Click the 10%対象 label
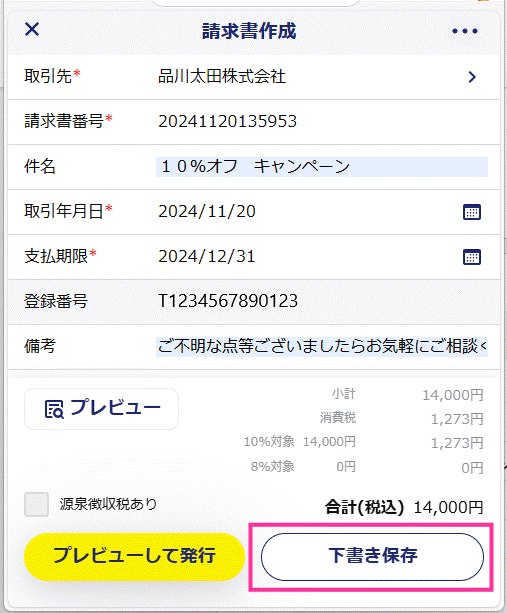 pos(269,442)
